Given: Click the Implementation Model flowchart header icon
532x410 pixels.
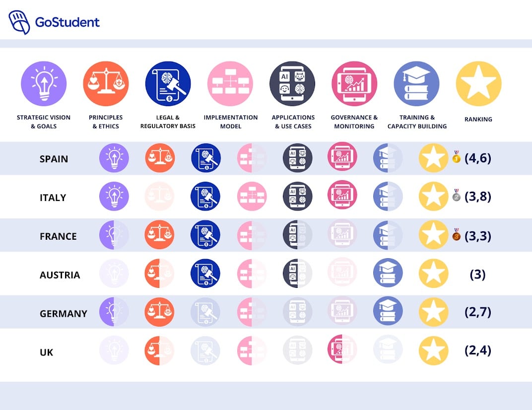Looking at the screenshot, I should tap(230, 84).
